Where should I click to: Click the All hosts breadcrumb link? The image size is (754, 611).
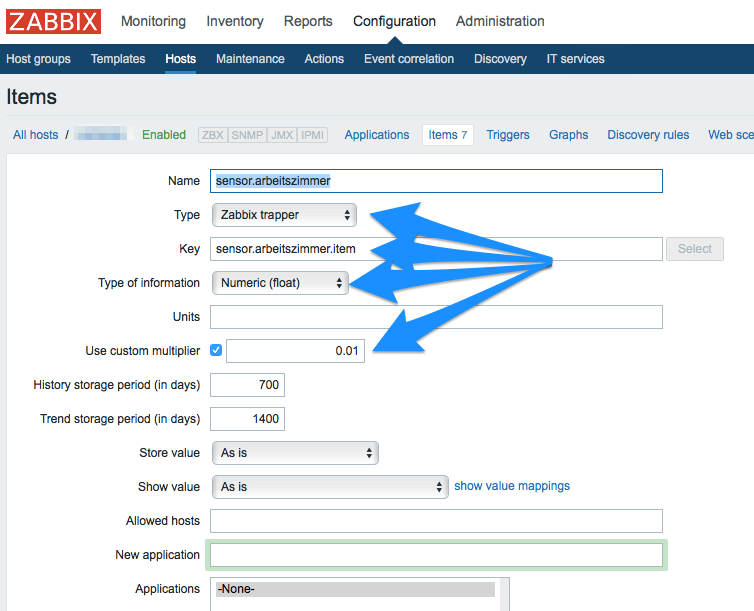point(36,135)
